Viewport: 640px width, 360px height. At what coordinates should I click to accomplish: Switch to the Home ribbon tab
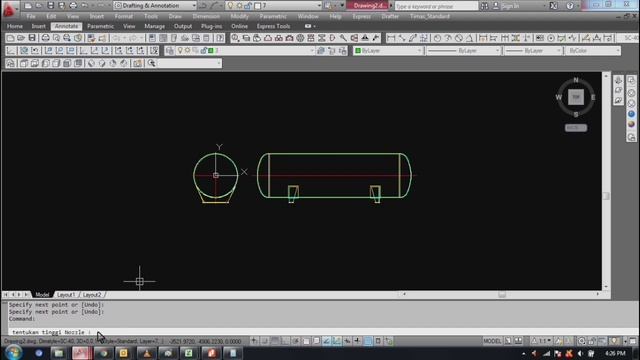pyautogui.click(x=15, y=26)
